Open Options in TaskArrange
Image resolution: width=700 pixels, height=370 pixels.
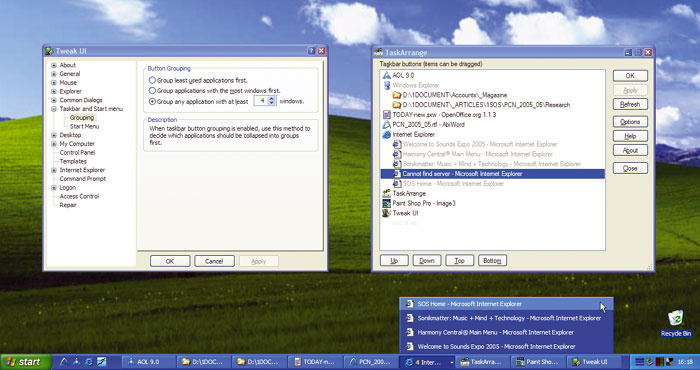click(630, 122)
